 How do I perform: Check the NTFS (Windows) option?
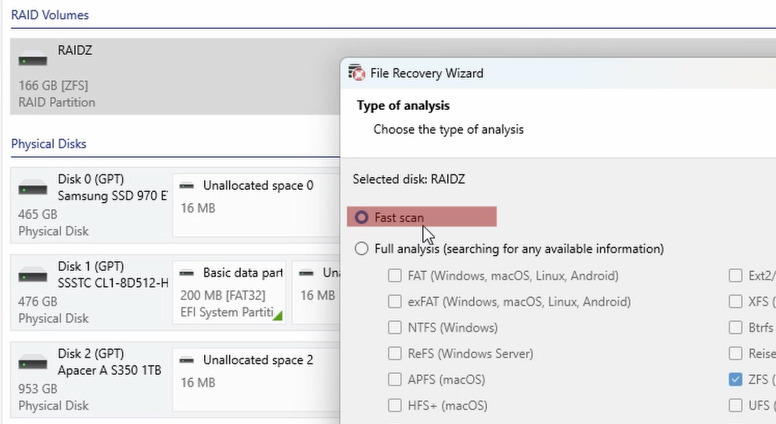[x=394, y=328]
